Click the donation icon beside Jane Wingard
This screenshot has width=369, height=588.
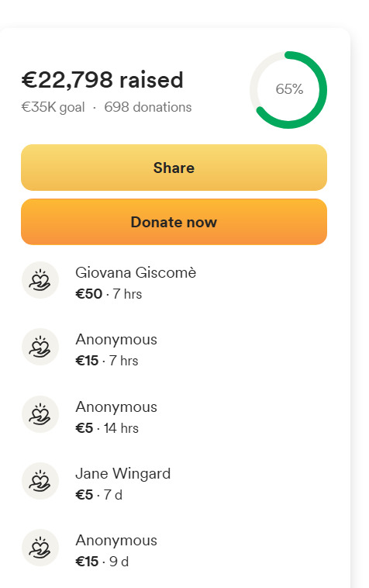[40, 481]
